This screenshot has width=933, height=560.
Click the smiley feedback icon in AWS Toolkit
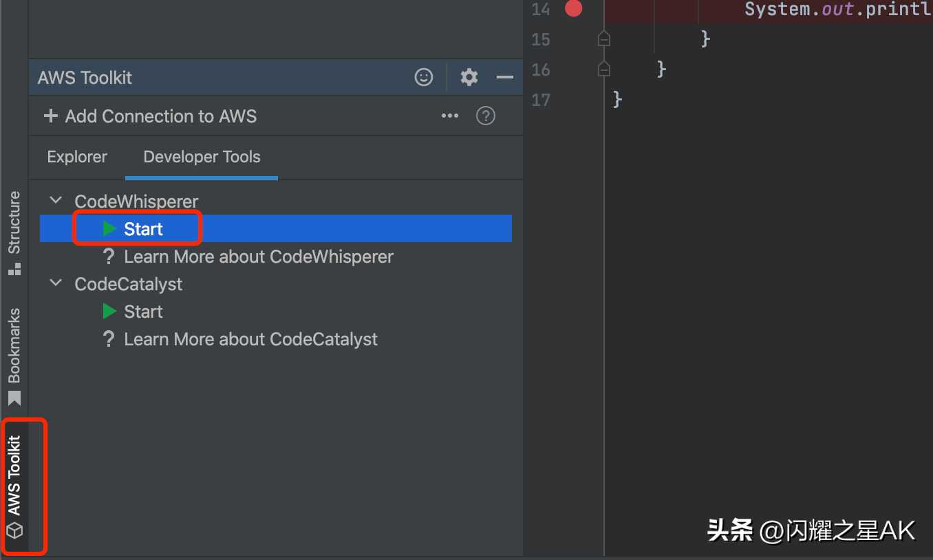(424, 77)
